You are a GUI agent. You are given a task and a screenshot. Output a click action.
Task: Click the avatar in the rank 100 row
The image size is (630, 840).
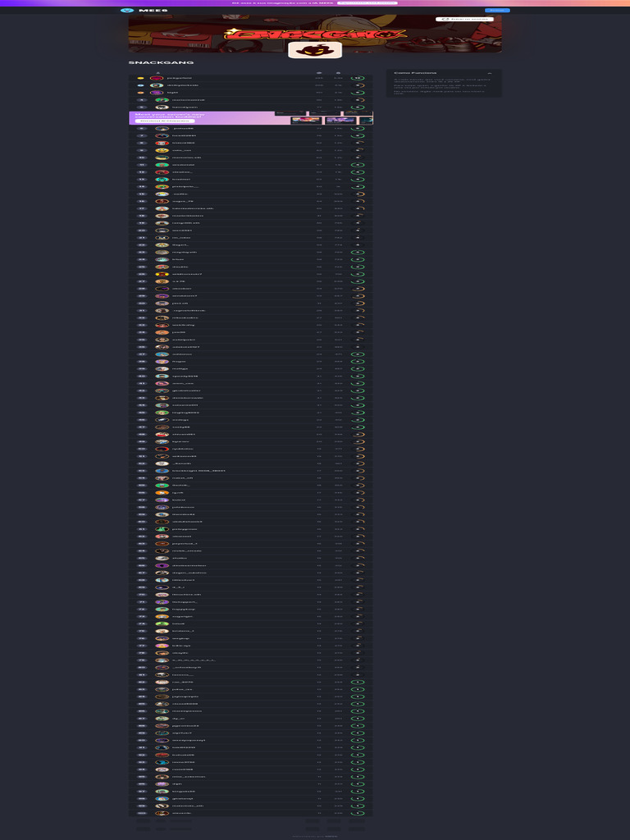click(x=162, y=813)
